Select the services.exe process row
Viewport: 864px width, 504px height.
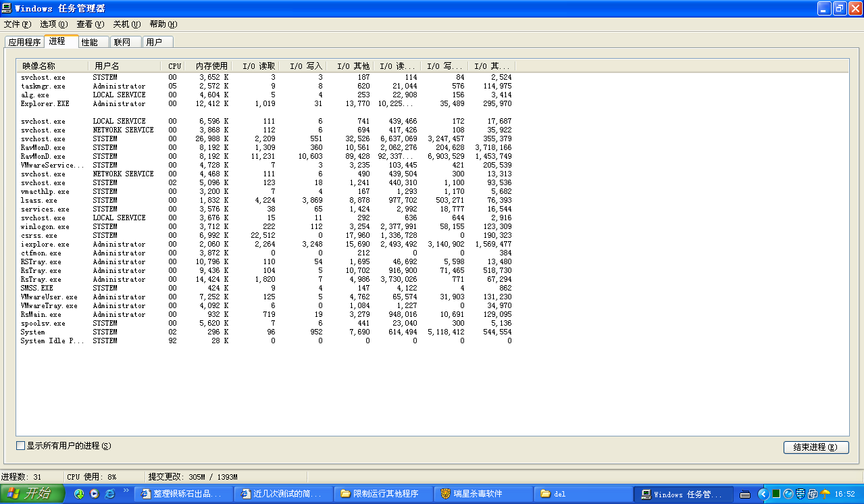tap(267, 209)
